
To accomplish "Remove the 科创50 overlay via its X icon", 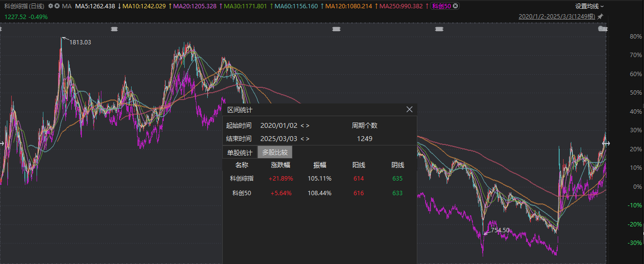I will click(x=455, y=6).
